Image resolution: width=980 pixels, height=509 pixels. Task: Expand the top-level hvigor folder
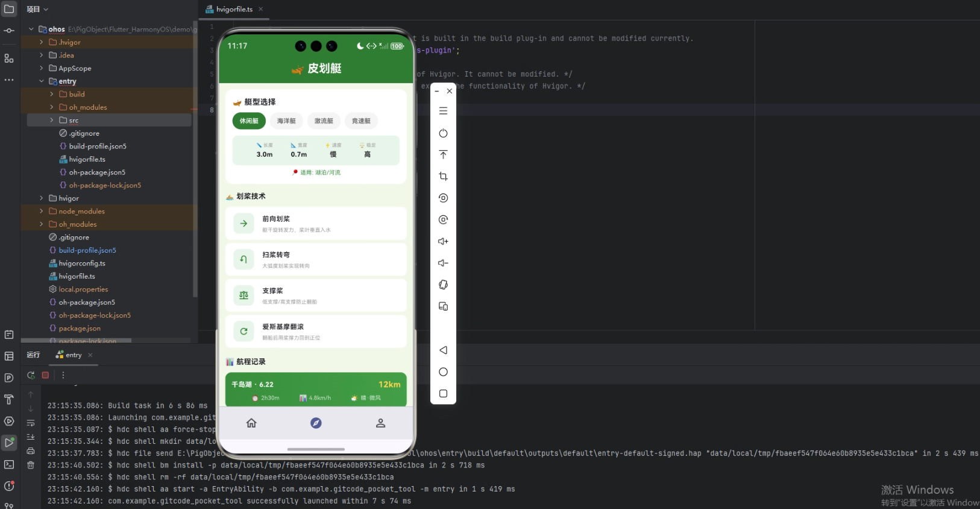(42, 198)
